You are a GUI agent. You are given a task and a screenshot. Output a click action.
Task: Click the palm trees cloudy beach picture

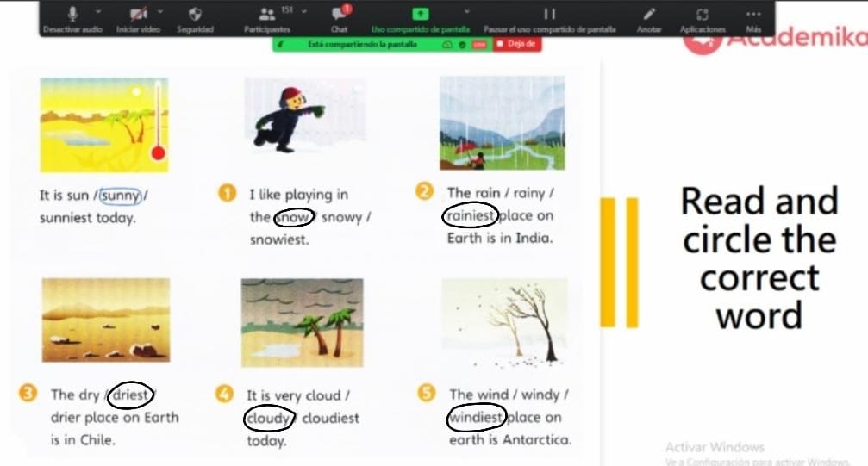point(303,323)
